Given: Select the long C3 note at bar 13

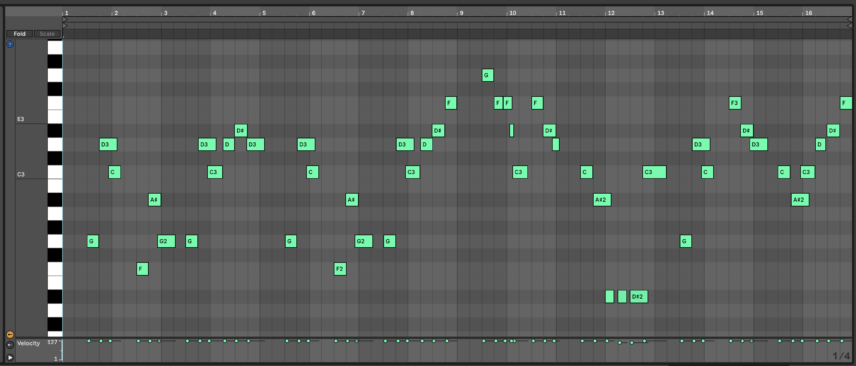Looking at the screenshot, I should point(654,172).
